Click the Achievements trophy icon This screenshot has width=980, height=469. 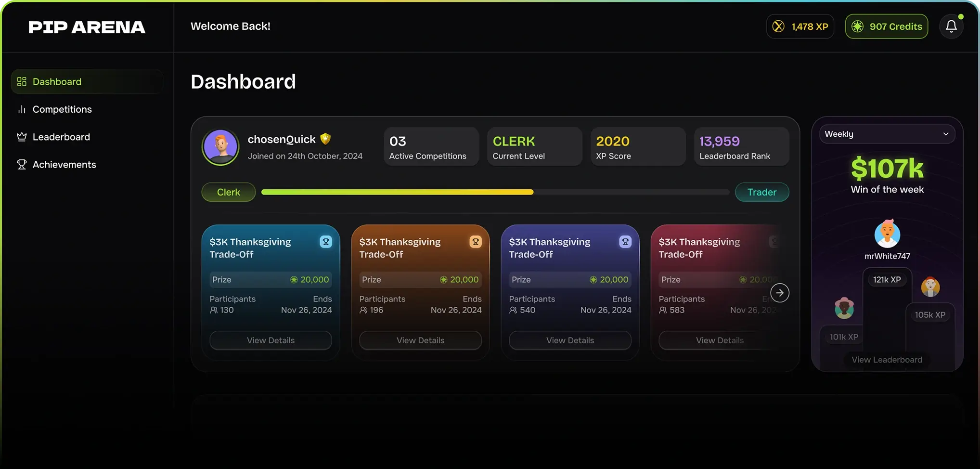pos(22,164)
